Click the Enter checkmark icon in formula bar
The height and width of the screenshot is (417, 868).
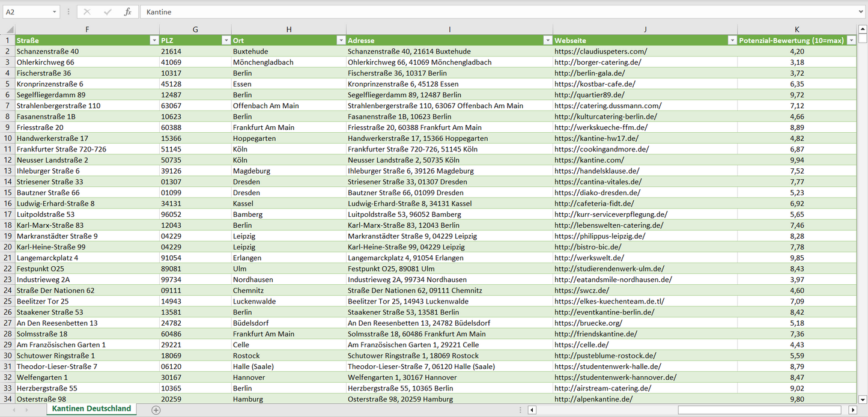click(108, 12)
